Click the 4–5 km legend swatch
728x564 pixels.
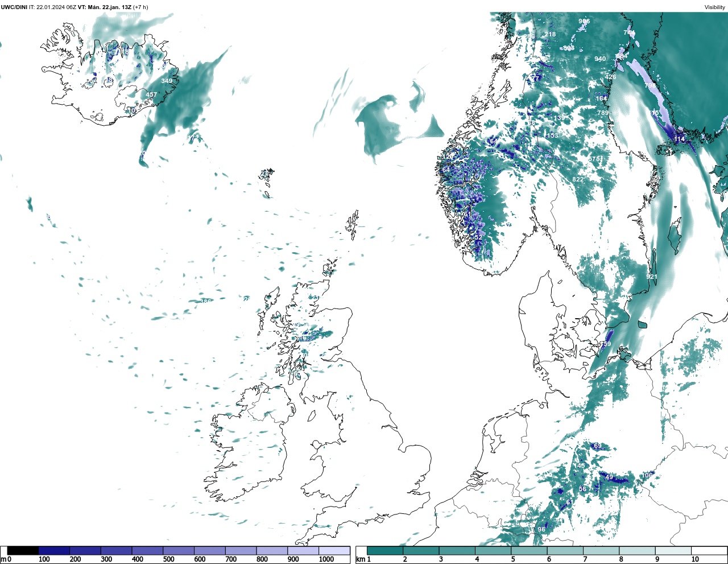[x=493, y=550]
